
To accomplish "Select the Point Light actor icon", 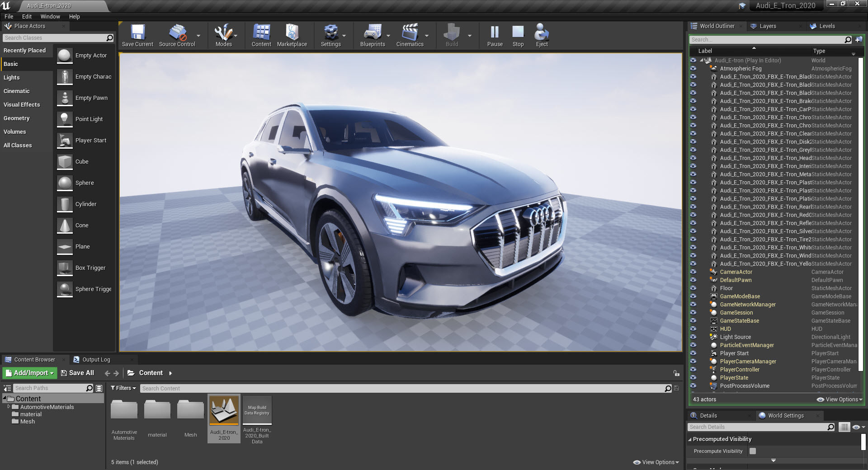I will [x=65, y=119].
